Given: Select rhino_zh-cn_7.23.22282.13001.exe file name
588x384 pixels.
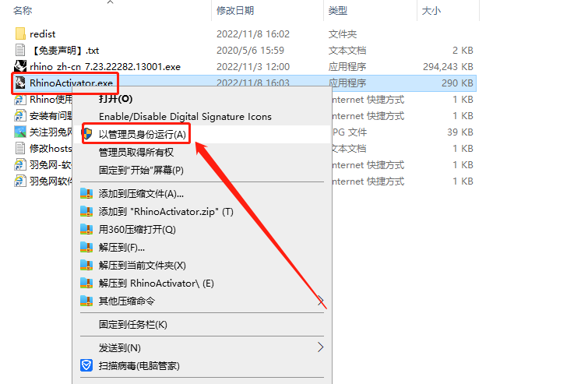Looking at the screenshot, I should pyautogui.click(x=105, y=67).
